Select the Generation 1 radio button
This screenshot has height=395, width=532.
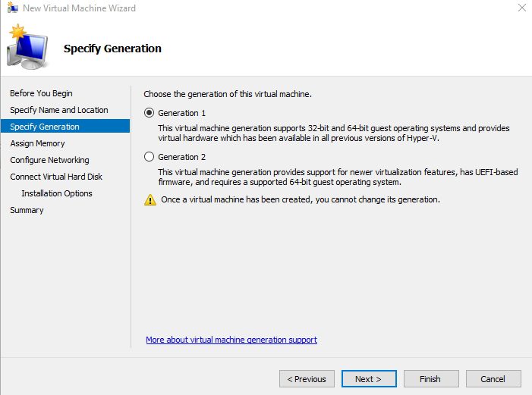(149, 113)
